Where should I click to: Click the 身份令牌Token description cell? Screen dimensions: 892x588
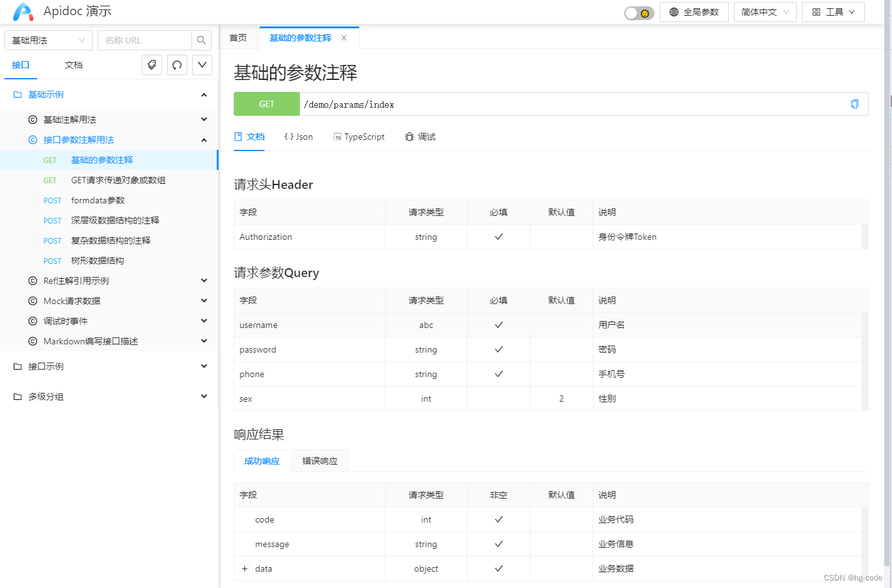coord(728,237)
